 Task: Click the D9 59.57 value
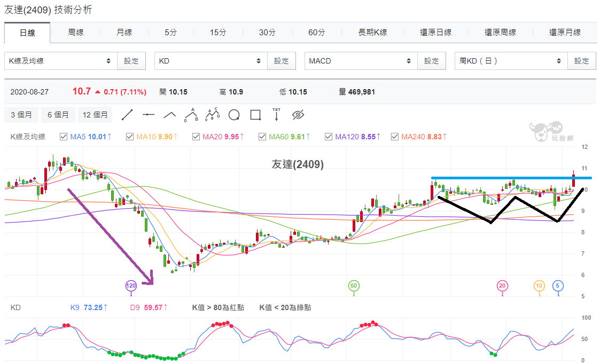click(x=149, y=307)
